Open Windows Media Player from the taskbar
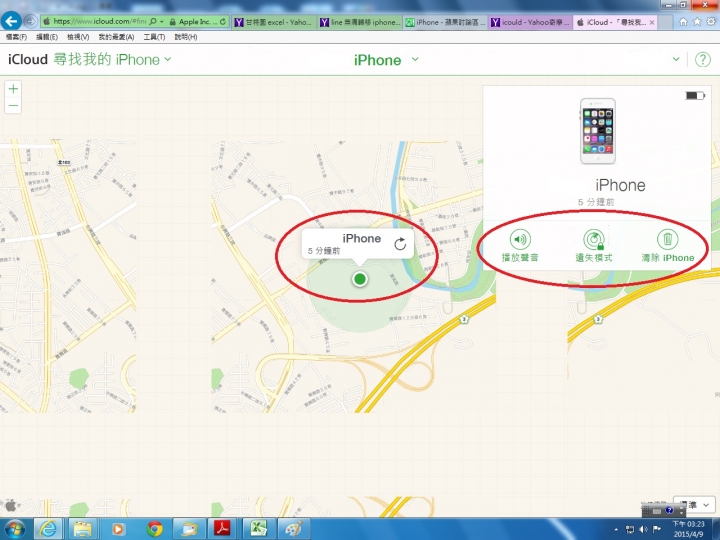720x540 pixels. coord(118,529)
